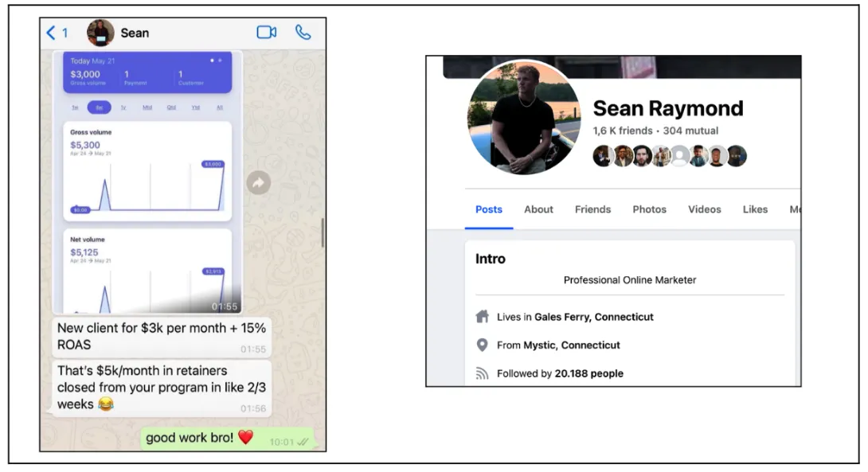Image resolution: width=868 pixels, height=472 pixels.
Task: Tap the forward arrow beside the screenshot
Action: (259, 183)
